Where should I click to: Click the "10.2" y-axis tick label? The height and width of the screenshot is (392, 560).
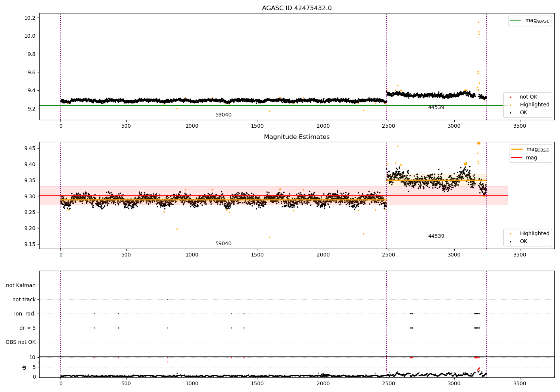coord(30,18)
